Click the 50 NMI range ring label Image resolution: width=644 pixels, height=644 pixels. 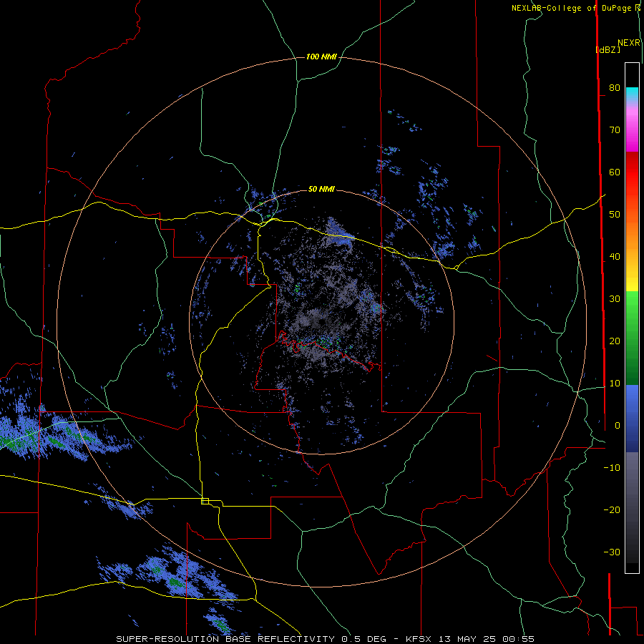(x=321, y=189)
